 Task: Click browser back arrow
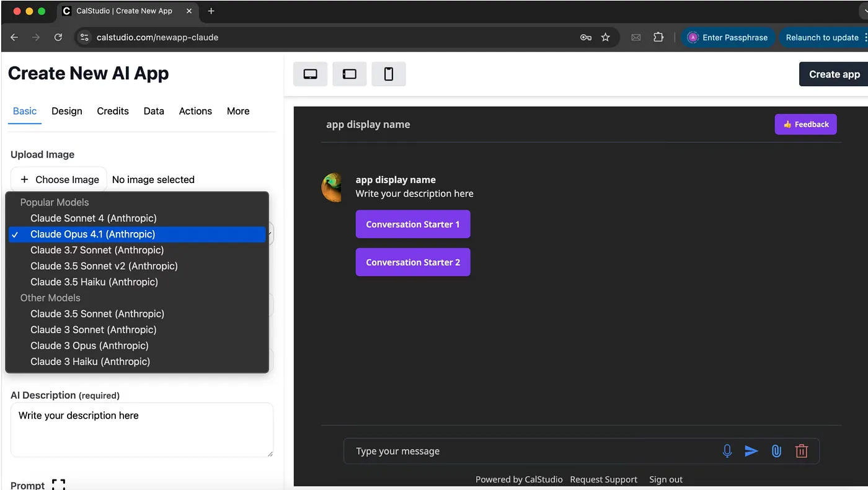click(x=14, y=37)
